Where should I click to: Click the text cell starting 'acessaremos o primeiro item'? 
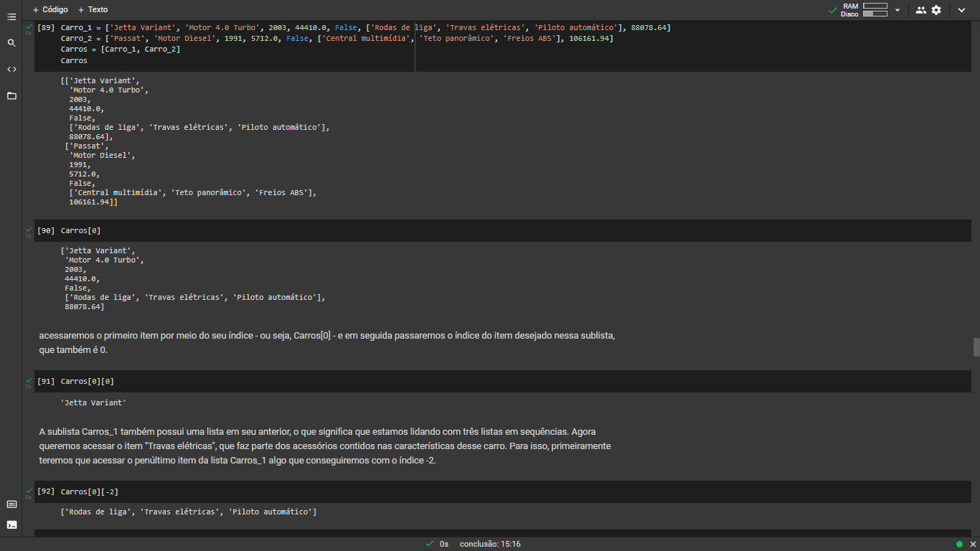327,343
